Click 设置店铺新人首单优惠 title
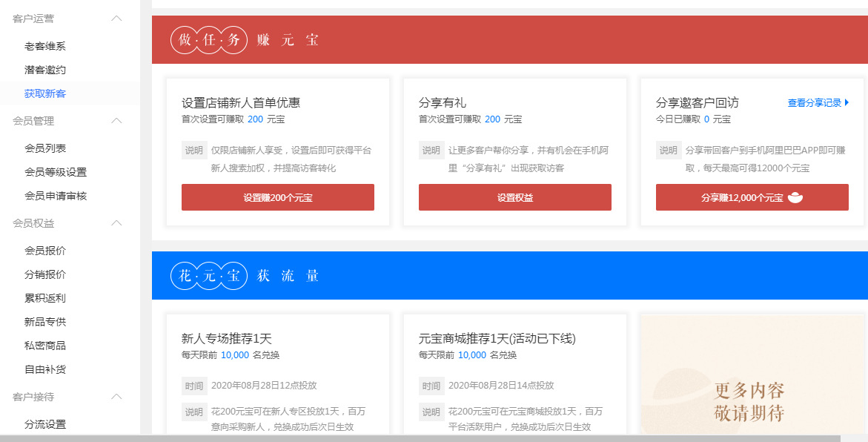The height and width of the screenshot is (442, 868). [x=241, y=102]
